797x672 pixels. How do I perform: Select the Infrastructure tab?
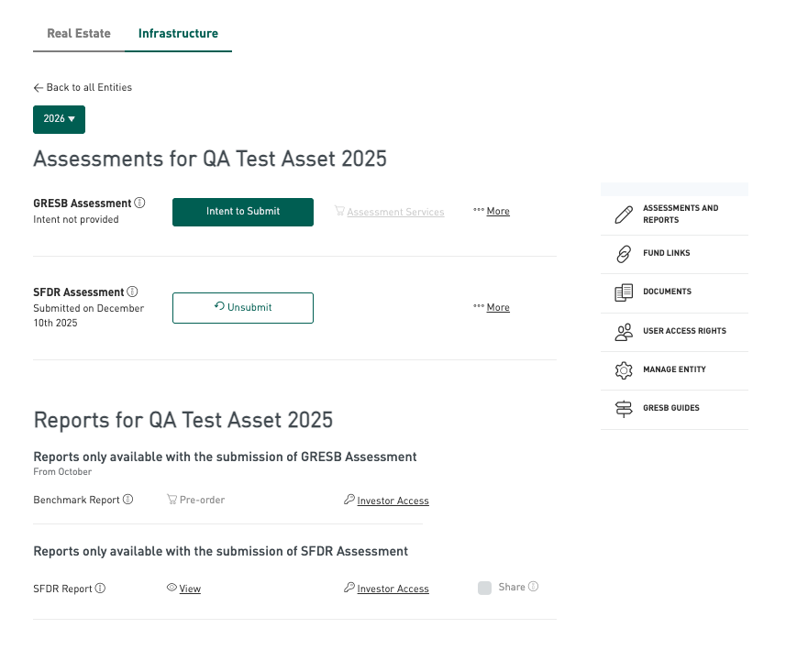click(178, 34)
